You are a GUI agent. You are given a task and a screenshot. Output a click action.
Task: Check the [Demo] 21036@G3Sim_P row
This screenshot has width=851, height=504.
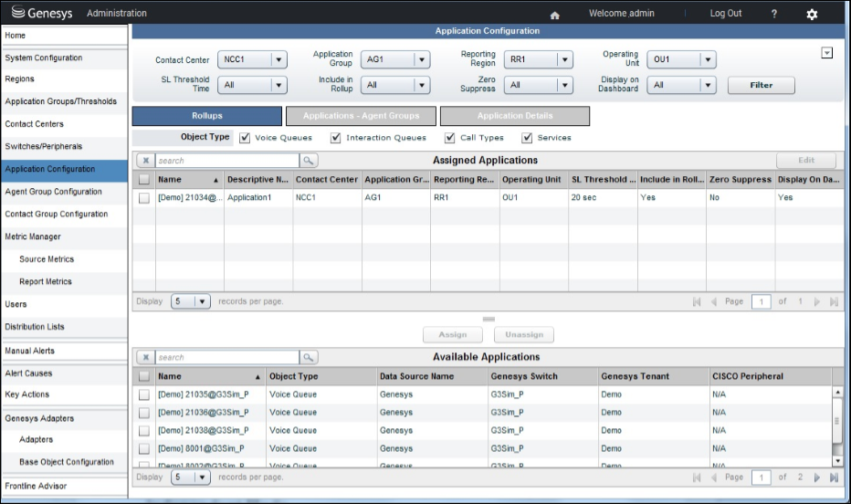coord(144,413)
